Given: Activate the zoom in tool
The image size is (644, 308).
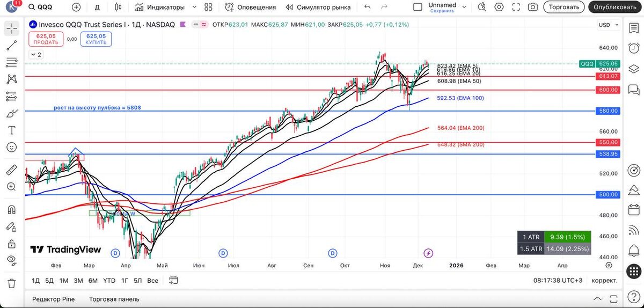Looking at the screenshot, I should point(11,187).
